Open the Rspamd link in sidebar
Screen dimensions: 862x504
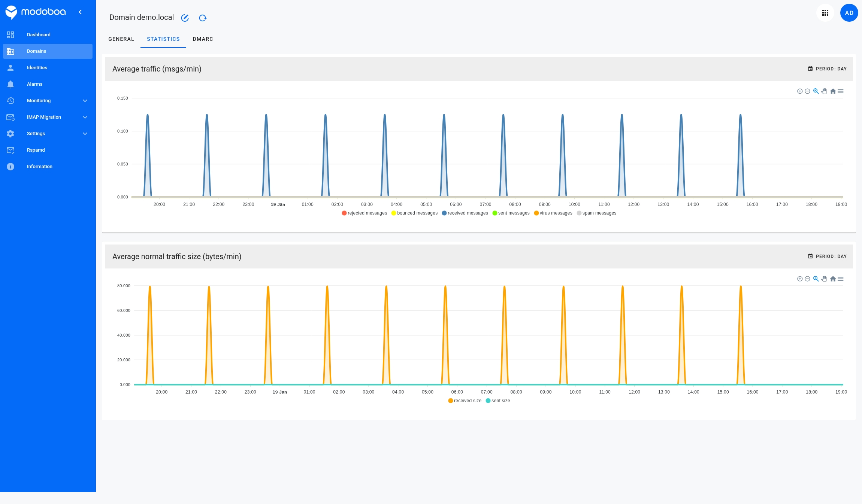click(x=36, y=150)
